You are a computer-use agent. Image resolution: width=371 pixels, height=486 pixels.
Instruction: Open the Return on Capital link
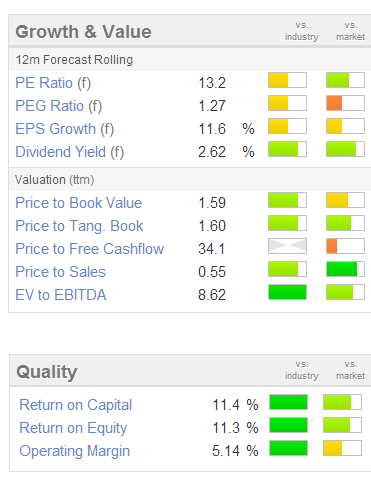tap(76, 405)
